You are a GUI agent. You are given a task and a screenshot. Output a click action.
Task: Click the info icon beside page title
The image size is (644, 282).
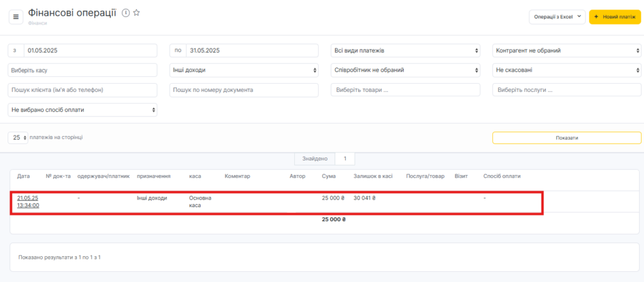pyautogui.click(x=125, y=13)
